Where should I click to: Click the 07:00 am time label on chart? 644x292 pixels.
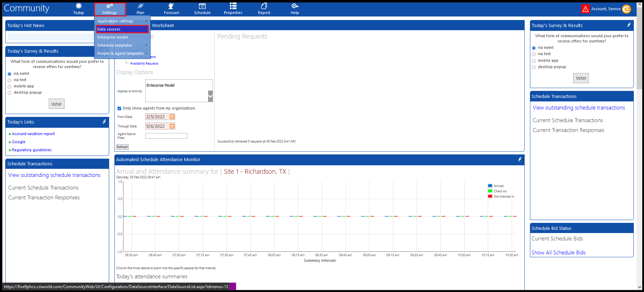pos(179,255)
